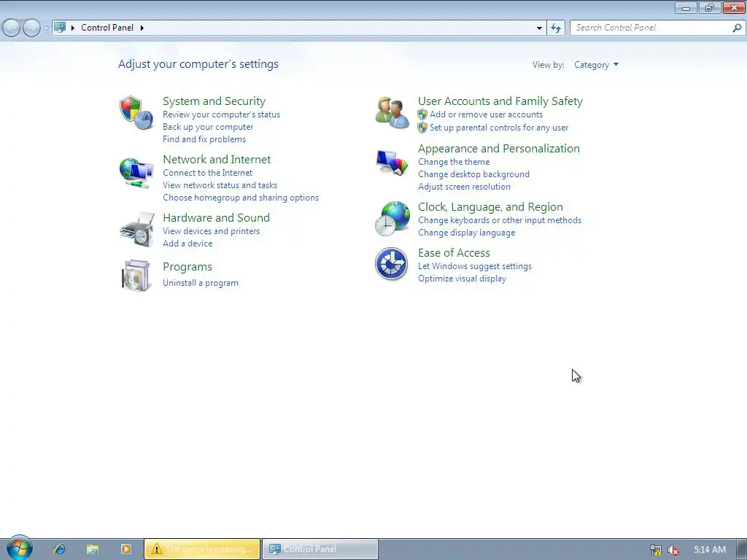747x560 pixels.
Task: Open recent pages dropdown next to Forward
Action: pos(46,28)
